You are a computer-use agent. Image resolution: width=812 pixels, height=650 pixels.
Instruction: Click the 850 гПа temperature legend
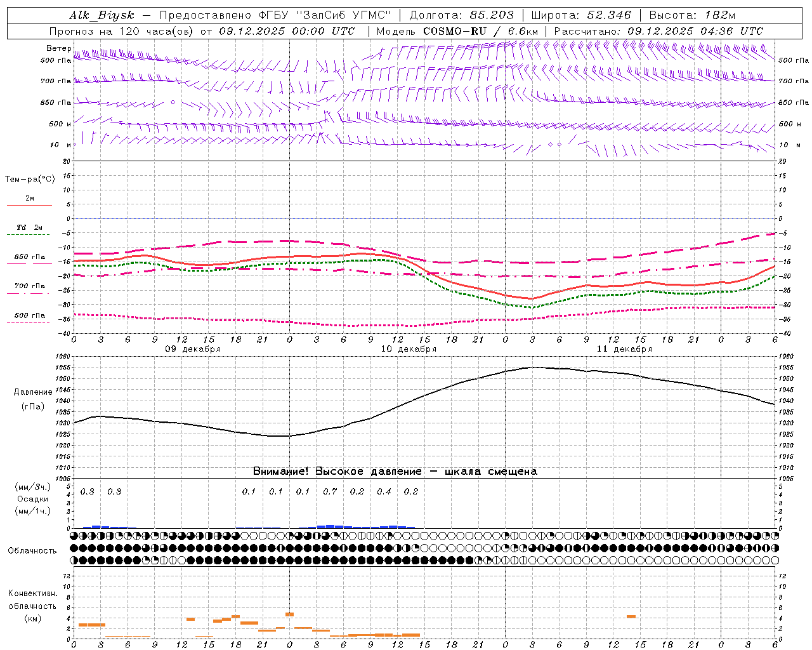[x=29, y=259]
